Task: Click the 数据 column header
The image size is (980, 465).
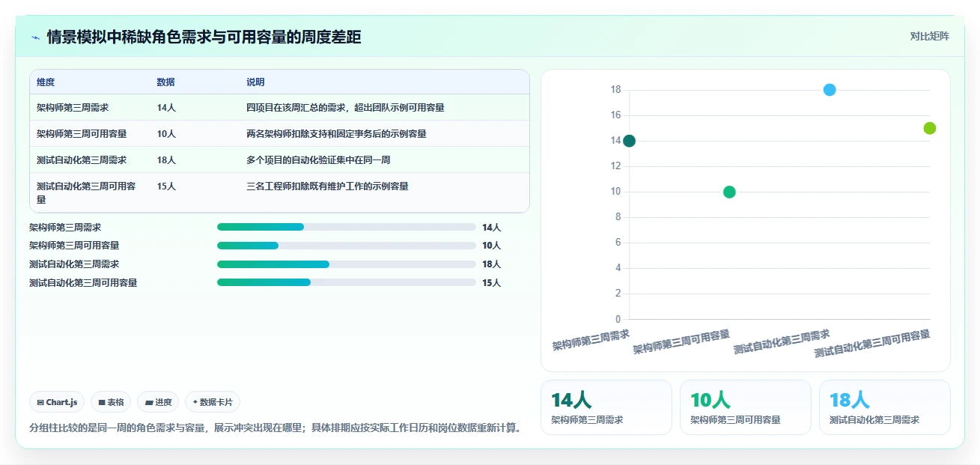Action: pos(165,82)
